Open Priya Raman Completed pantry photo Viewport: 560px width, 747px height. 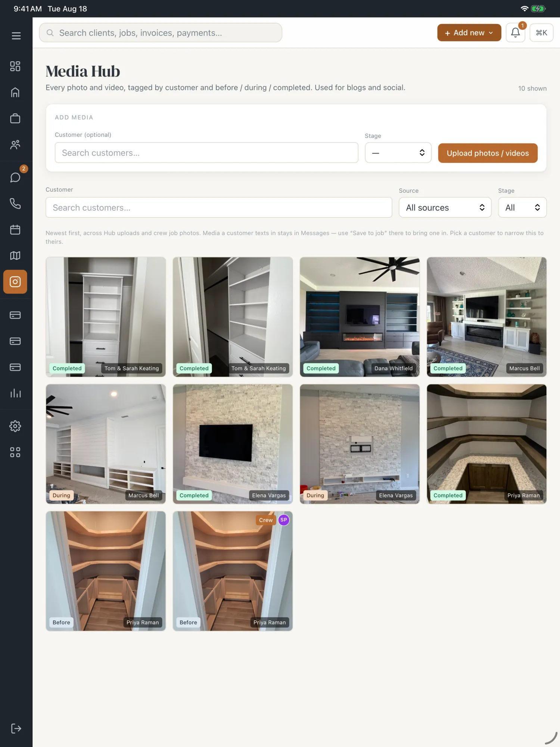486,444
